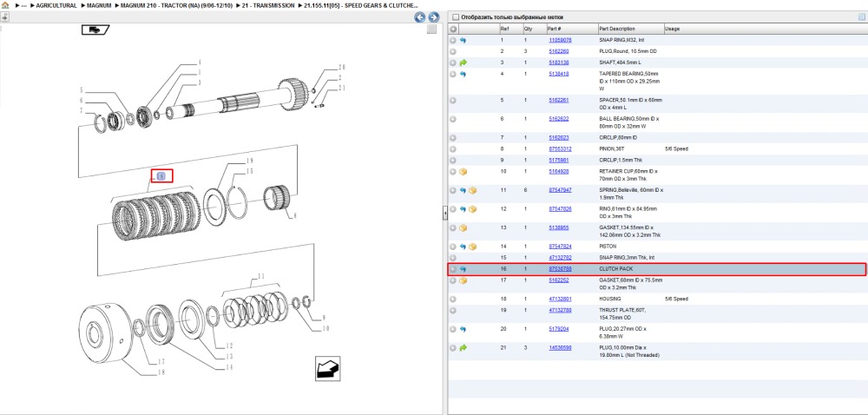Click plus icon on HOUSING row
This screenshot has width=868, height=415.
click(453, 300)
